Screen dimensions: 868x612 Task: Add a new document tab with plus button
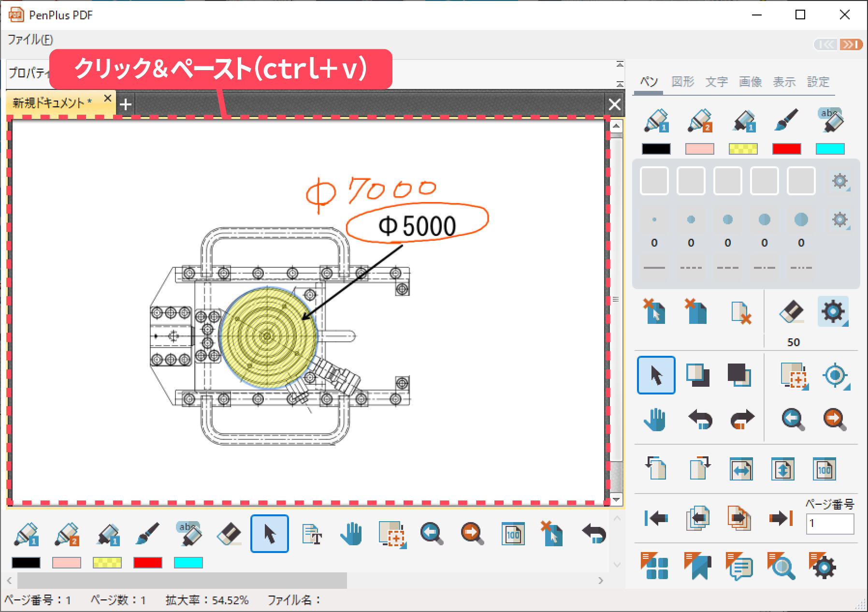(126, 104)
